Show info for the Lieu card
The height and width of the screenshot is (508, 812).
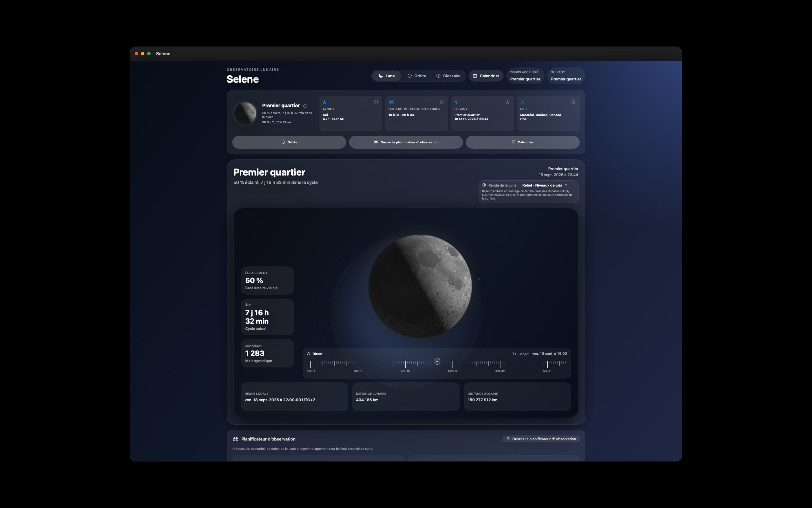[x=573, y=102]
